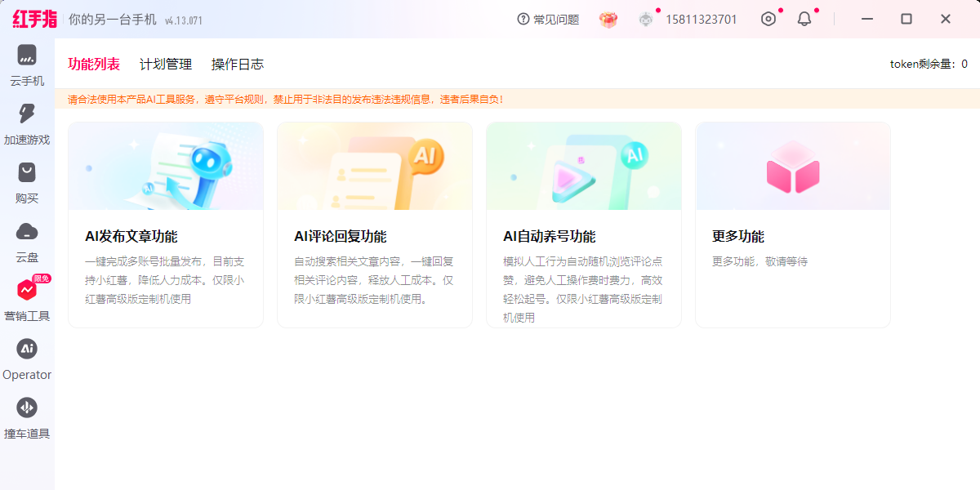The image size is (980, 490).
Task: Click the orange 请合法使用 notice banner text
Action: [x=286, y=99]
